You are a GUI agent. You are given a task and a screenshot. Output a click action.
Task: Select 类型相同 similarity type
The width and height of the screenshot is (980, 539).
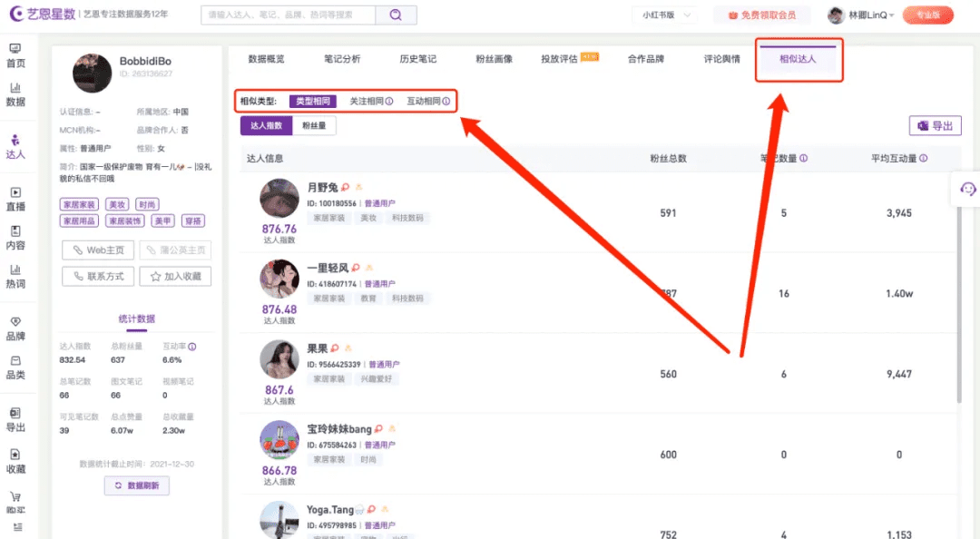[x=312, y=102]
